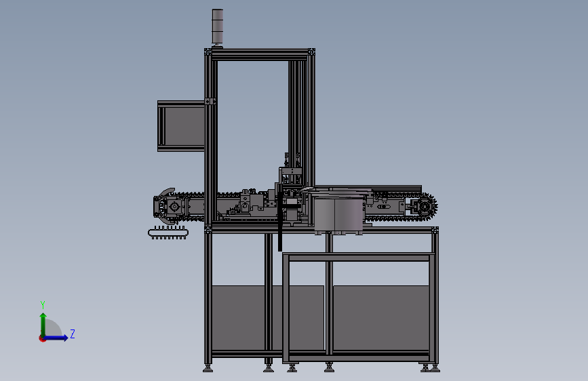
Task: Select the large gray panel at lower right
Action: click(x=381, y=318)
